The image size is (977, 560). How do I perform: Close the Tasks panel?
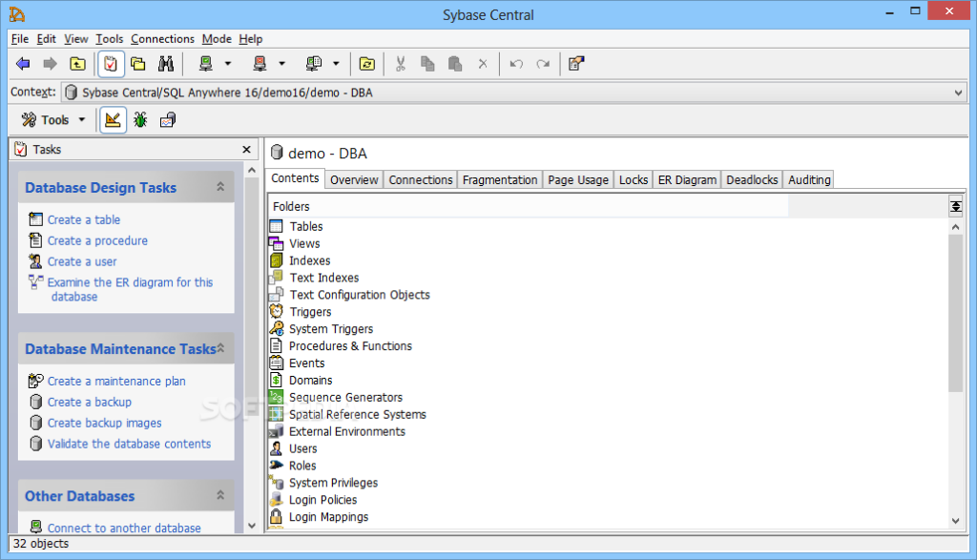point(246,149)
